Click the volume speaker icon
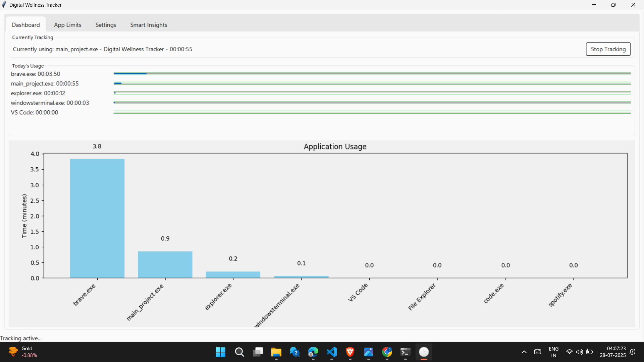This screenshot has height=362, width=644. point(579,352)
